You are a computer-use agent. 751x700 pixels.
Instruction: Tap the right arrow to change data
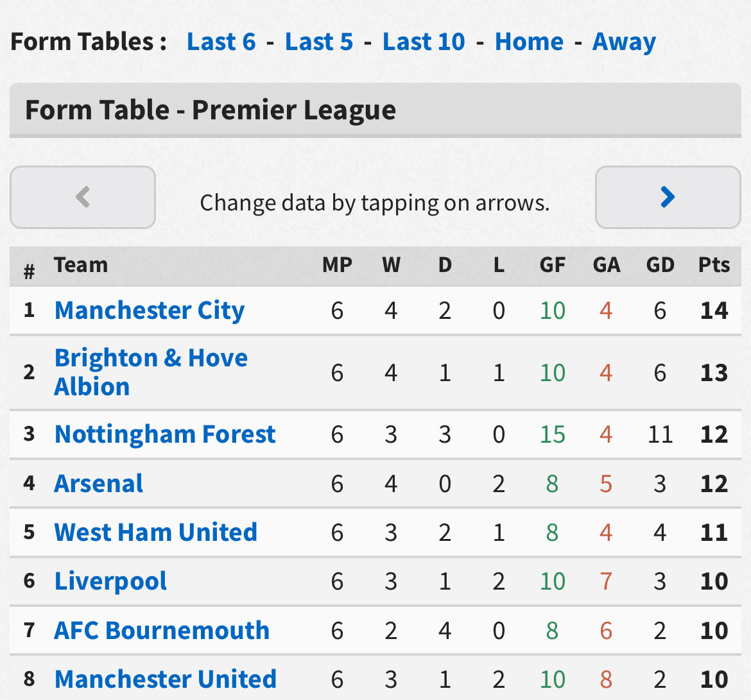point(668,197)
